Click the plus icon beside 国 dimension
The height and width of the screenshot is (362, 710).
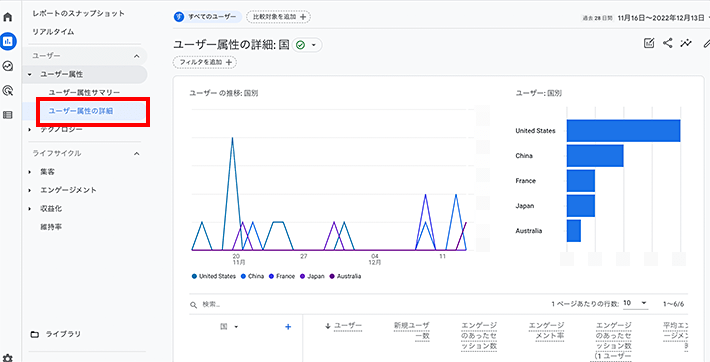(x=288, y=327)
